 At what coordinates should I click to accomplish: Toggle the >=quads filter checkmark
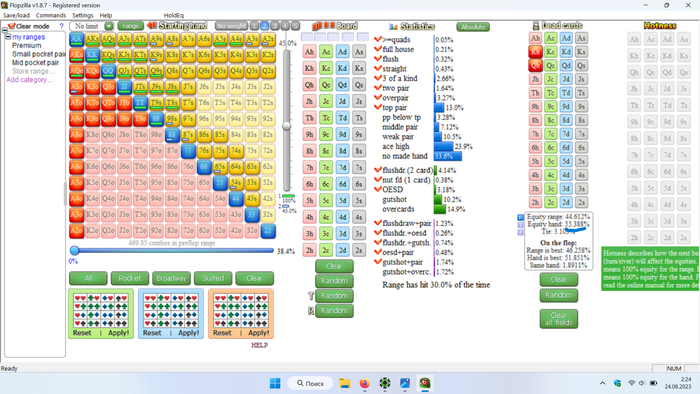click(x=378, y=39)
